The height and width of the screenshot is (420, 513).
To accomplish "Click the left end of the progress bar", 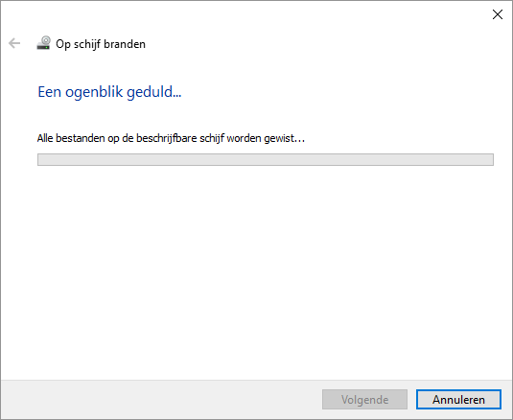I will pyautogui.click(x=42, y=159).
